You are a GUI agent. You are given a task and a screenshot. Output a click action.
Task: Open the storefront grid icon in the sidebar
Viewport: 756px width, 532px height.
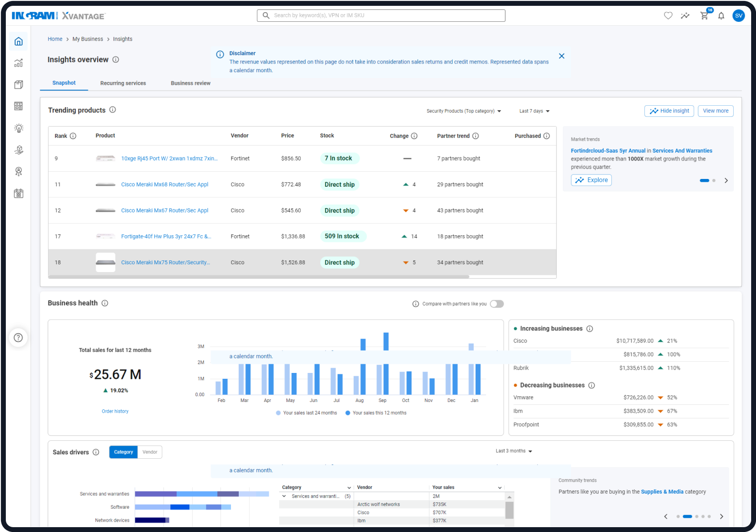[18, 106]
